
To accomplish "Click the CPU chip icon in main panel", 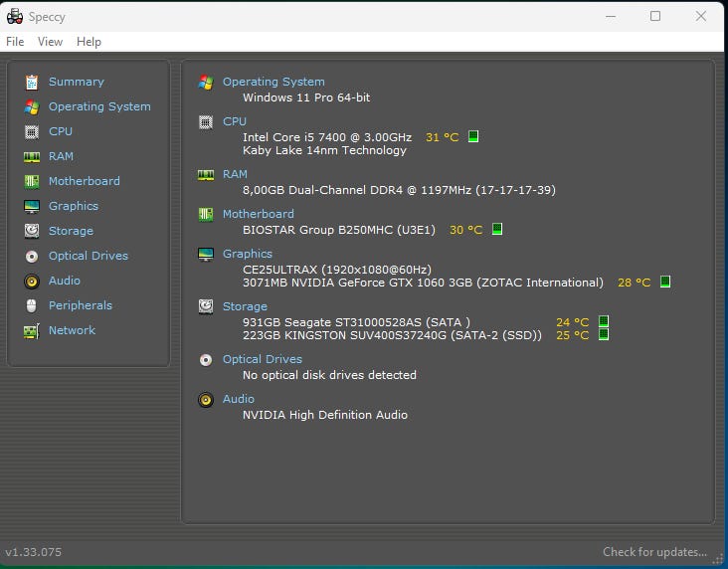I will point(206,122).
